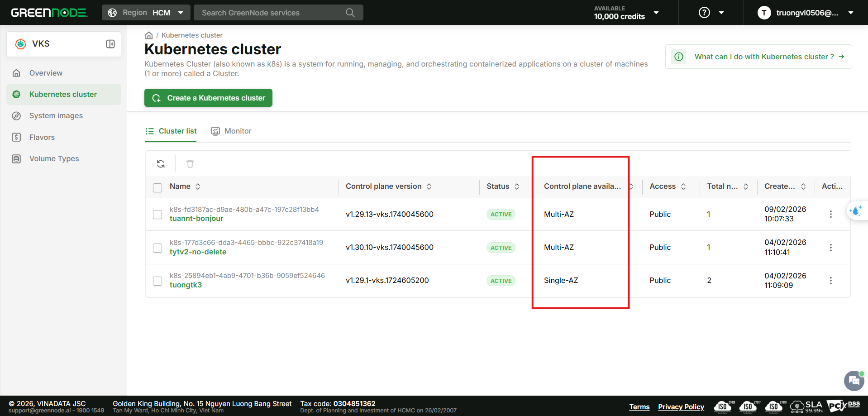Open actions menu for tuannt-bonjour cluster
Image resolution: width=868 pixels, height=416 pixels.
pos(830,214)
